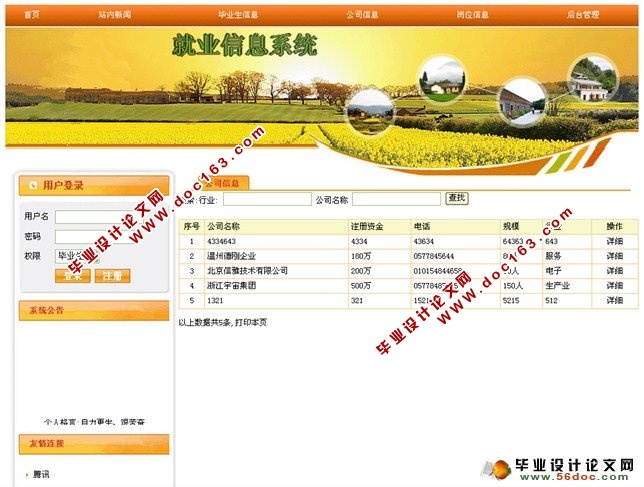Click the 注册 button
The image size is (644, 487).
point(113,276)
